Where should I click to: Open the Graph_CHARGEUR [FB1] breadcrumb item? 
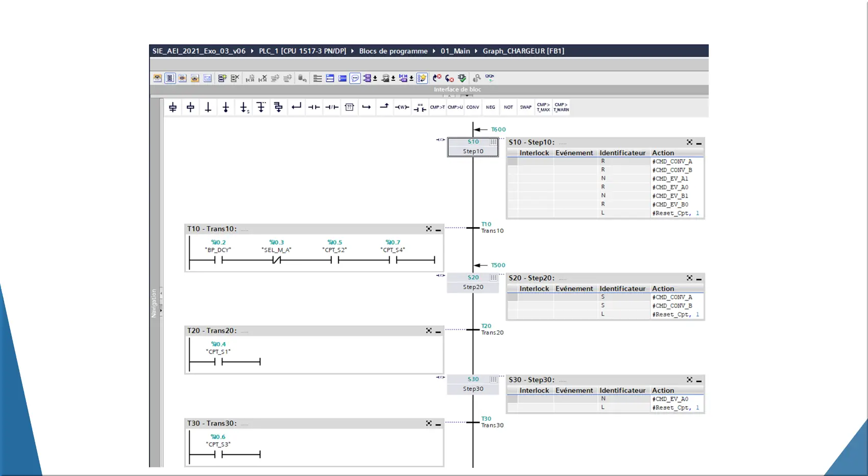pos(523,51)
